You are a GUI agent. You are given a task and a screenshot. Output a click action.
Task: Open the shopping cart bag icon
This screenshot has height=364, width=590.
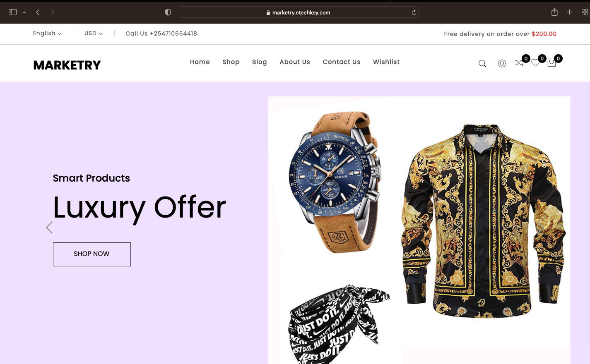coord(551,63)
